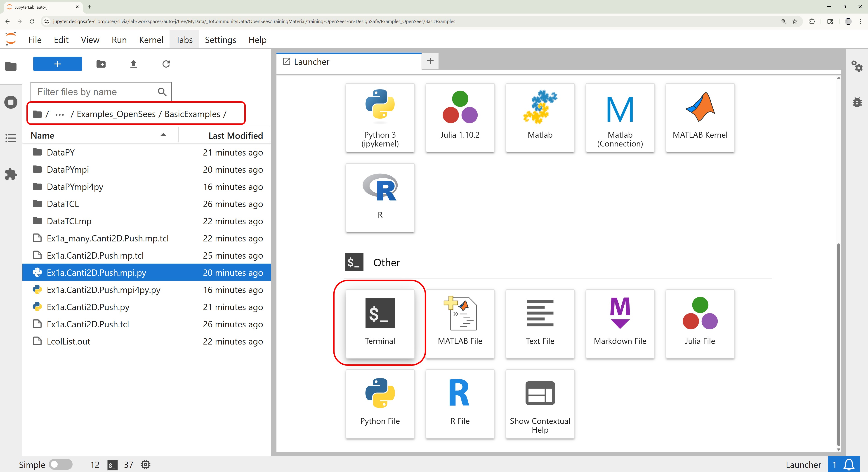Open the Settings menu
The height and width of the screenshot is (472, 868).
[220, 40]
